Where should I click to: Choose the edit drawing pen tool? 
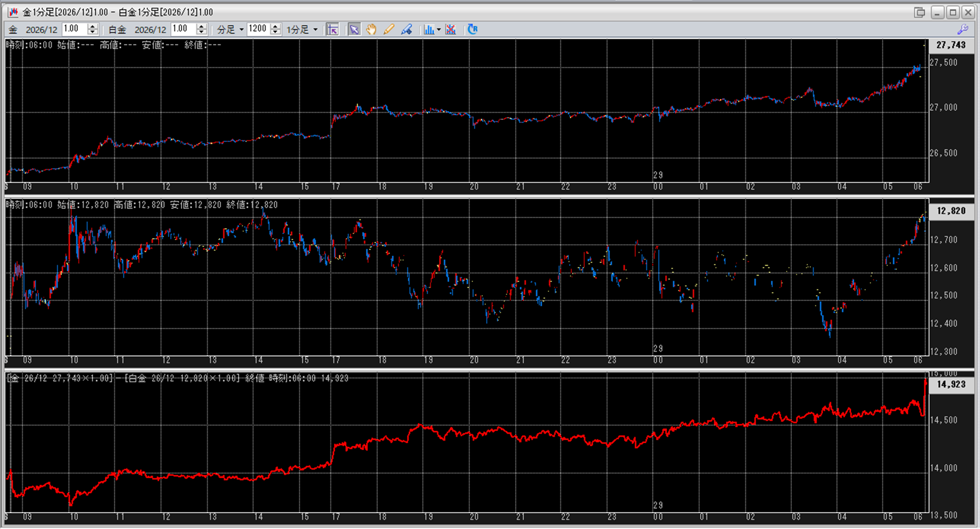click(x=406, y=30)
